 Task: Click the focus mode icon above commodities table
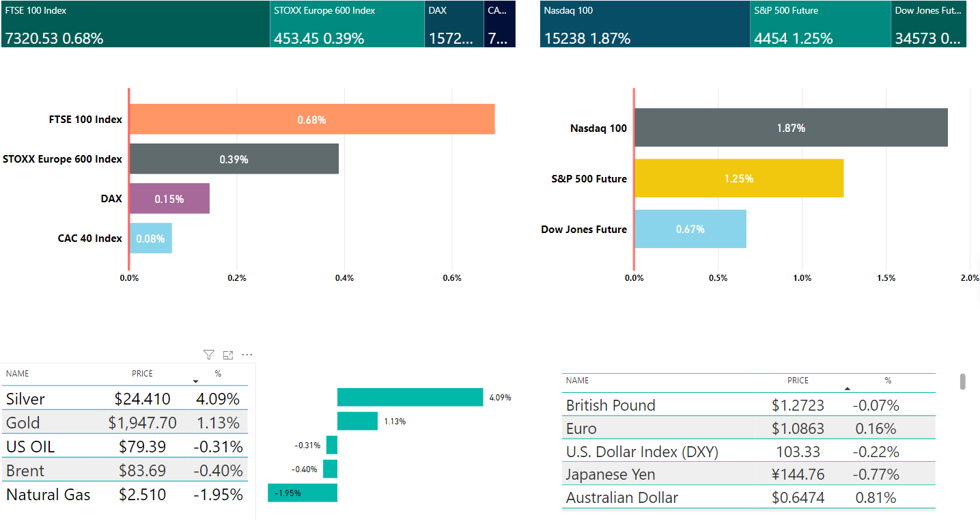point(228,355)
